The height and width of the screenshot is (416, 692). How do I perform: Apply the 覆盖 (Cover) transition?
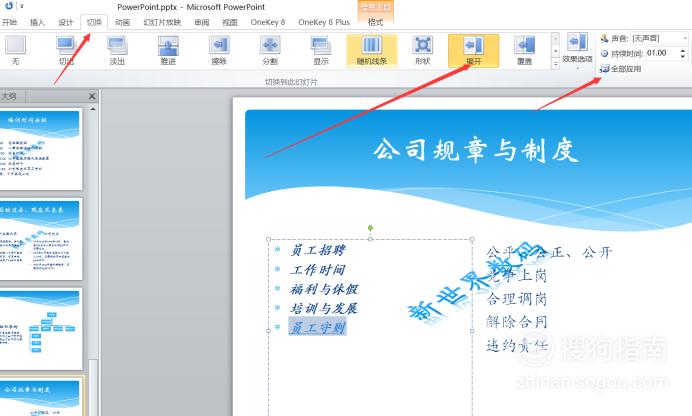pyautogui.click(x=524, y=51)
